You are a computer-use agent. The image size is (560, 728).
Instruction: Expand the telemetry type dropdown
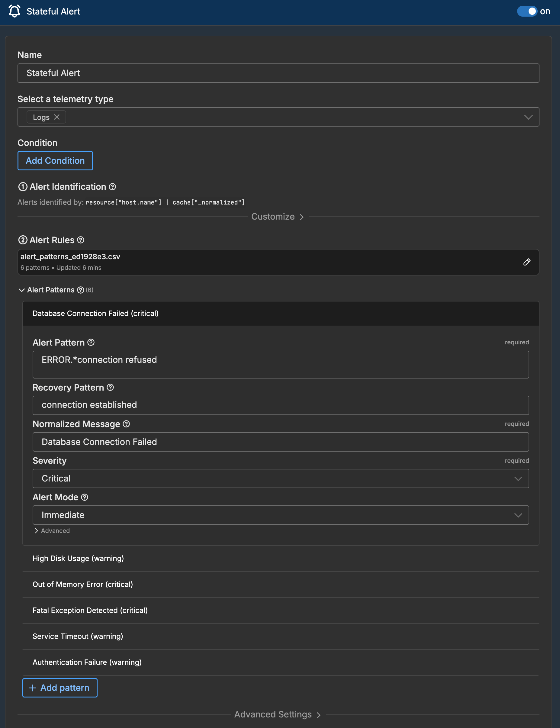pos(528,117)
